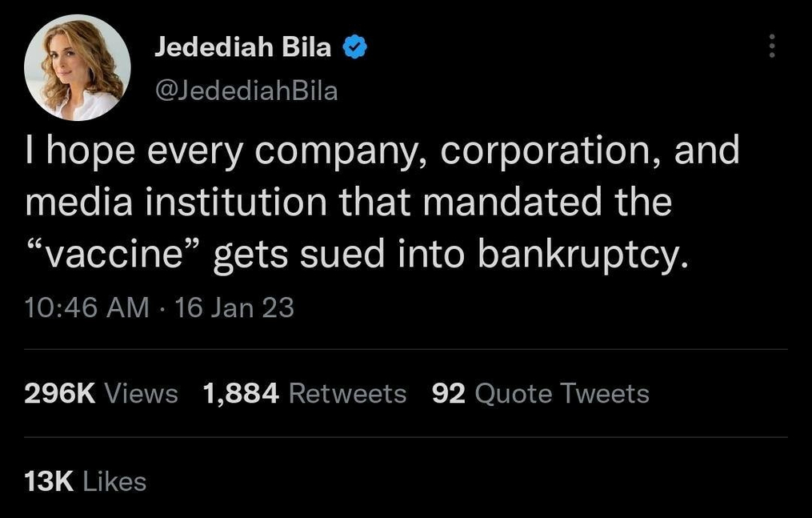The image size is (812, 518).
Task: Click the 296K view count number
Action: point(60,393)
